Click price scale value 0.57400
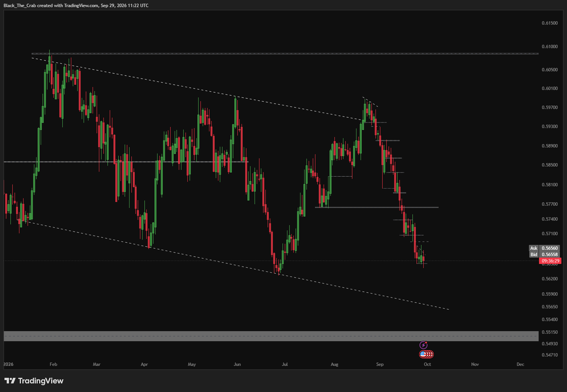The height and width of the screenshot is (392, 567). click(x=550, y=219)
